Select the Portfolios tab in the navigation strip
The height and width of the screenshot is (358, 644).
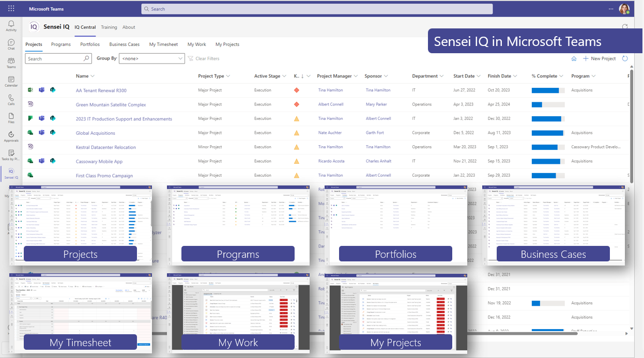pyautogui.click(x=90, y=44)
